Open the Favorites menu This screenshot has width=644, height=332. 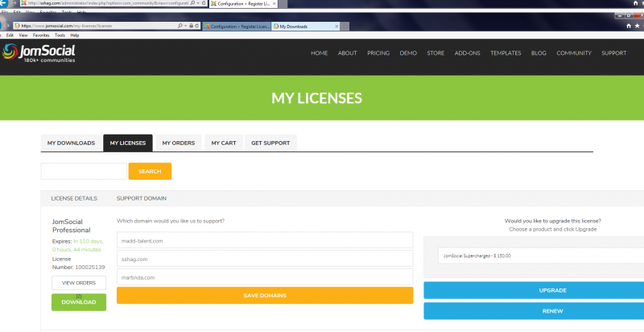(41, 35)
